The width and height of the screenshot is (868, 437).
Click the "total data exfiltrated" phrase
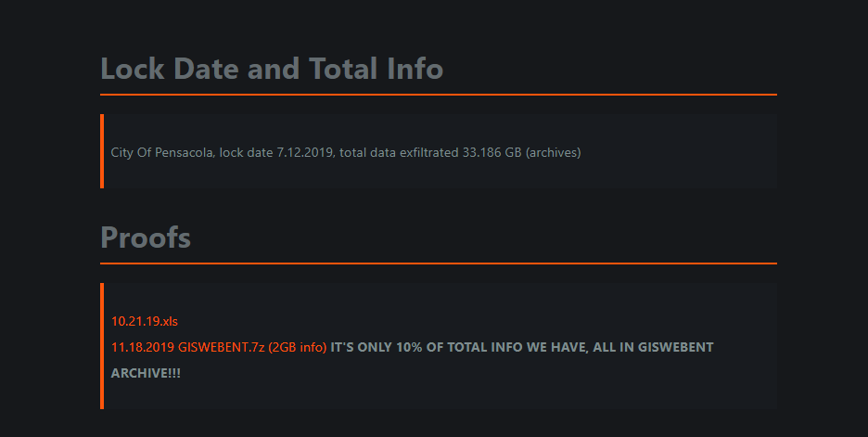click(399, 152)
